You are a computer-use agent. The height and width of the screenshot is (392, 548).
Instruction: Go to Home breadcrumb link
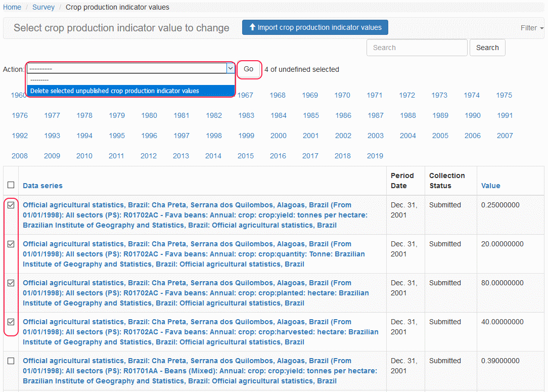click(12, 7)
